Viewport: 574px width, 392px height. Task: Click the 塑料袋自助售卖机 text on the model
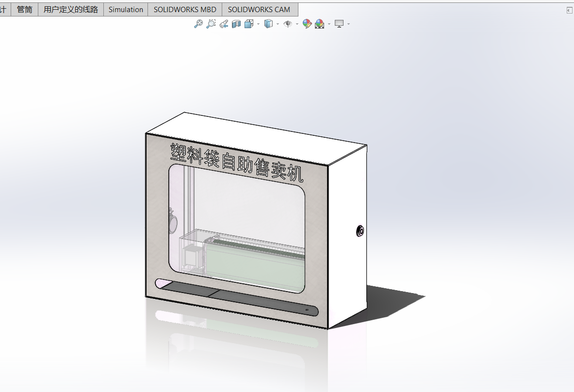point(237,163)
